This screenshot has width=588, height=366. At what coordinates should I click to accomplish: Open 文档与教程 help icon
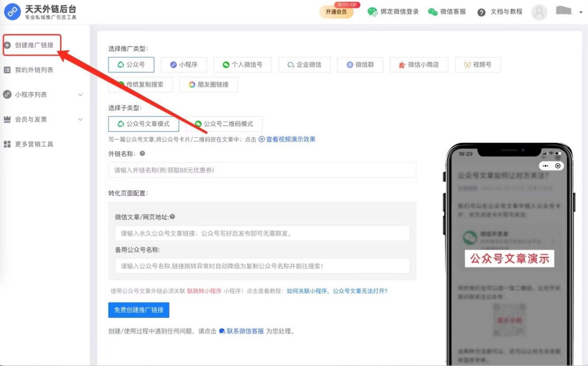(481, 12)
